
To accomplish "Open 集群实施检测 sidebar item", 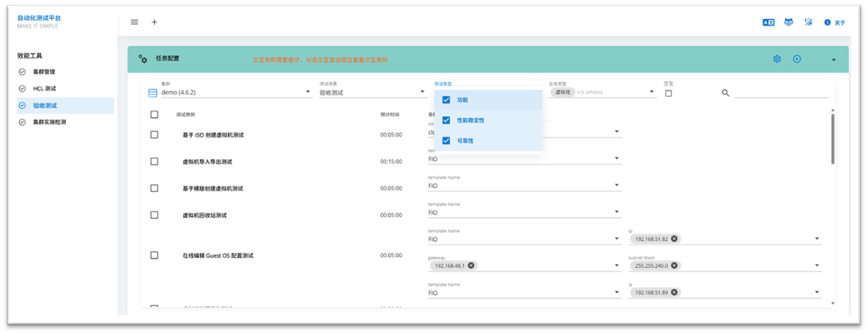I will tap(49, 122).
